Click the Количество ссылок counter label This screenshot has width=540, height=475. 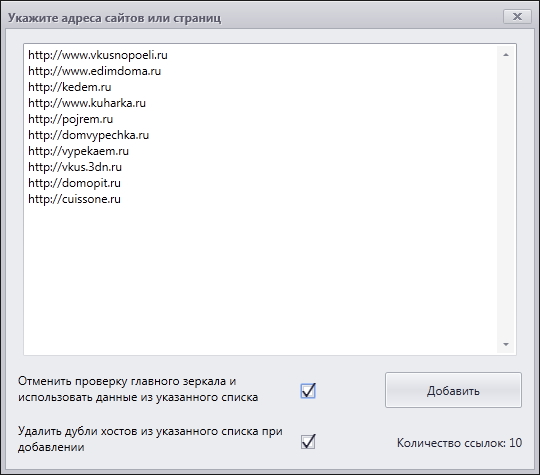(459, 443)
